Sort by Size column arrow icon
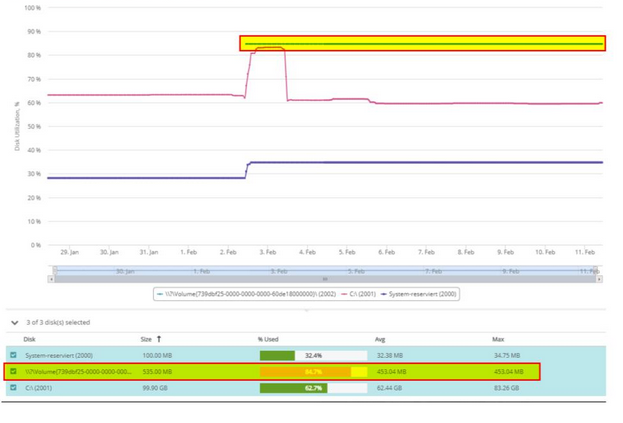Viewport: 623px width, 423px height. (x=159, y=339)
